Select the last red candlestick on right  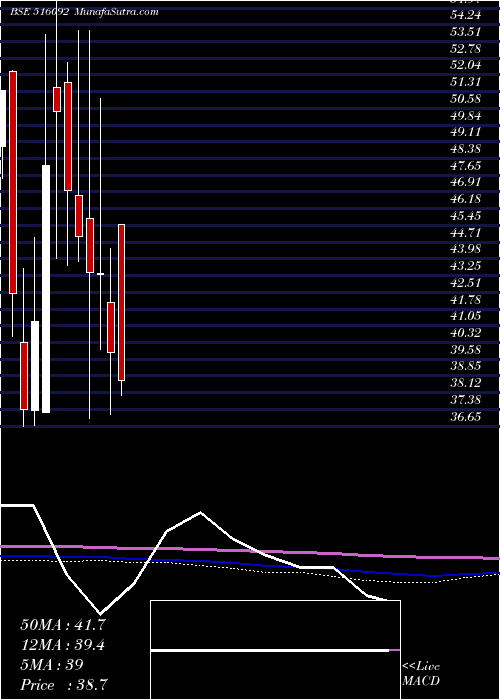[x=121, y=303]
